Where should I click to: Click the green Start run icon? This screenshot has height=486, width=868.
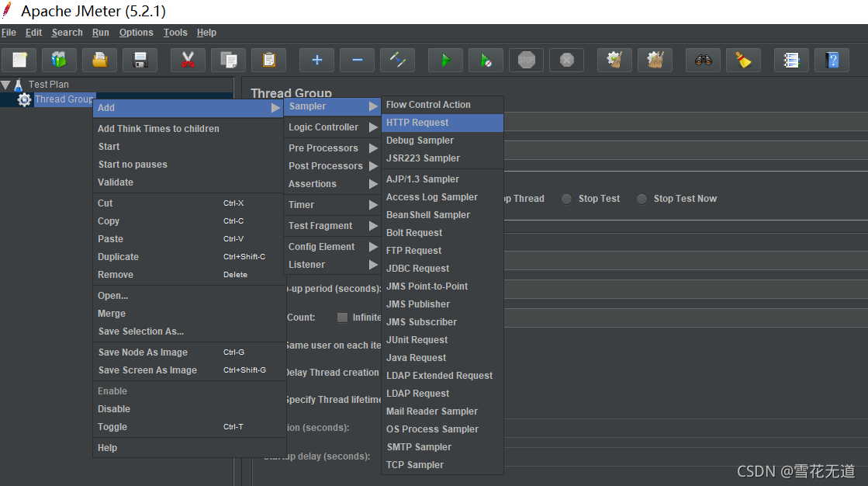click(445, 60)
